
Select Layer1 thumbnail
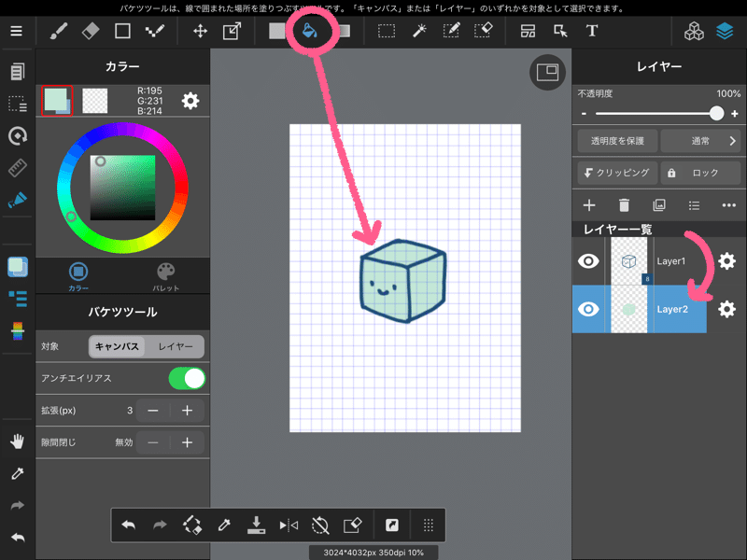click(628, 261)
